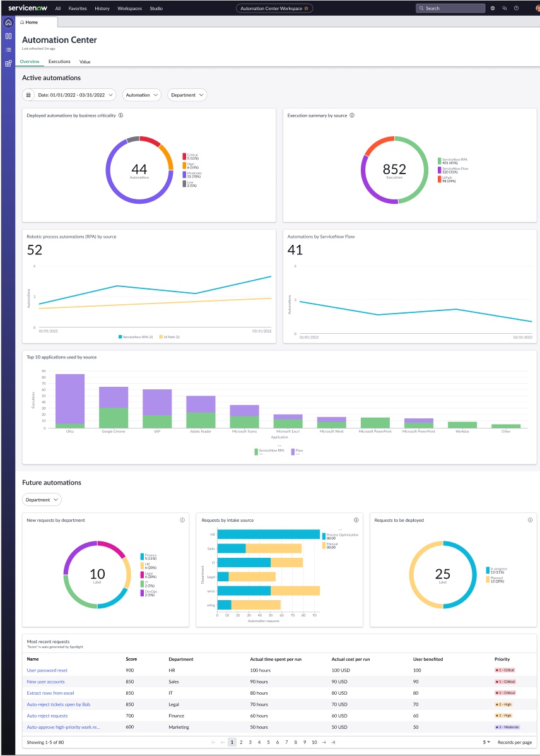Click the Score column header
The height and width of the screenshot is (756, 540).
[x=131, y=659]
